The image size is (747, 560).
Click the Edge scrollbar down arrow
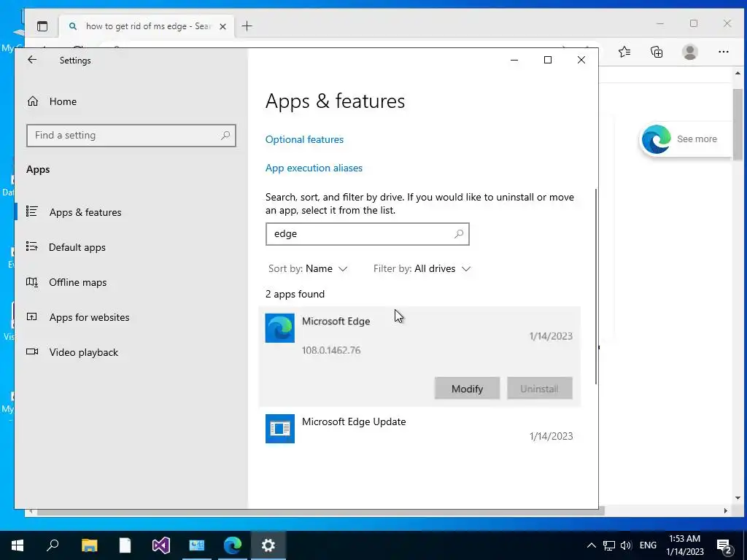click(738, 498)
